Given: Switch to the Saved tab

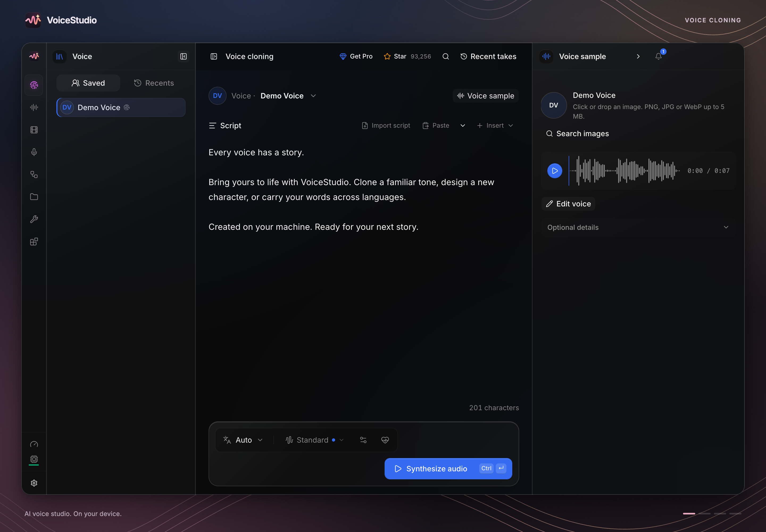Looking at the screenshot, I should [x=88, y=83].
